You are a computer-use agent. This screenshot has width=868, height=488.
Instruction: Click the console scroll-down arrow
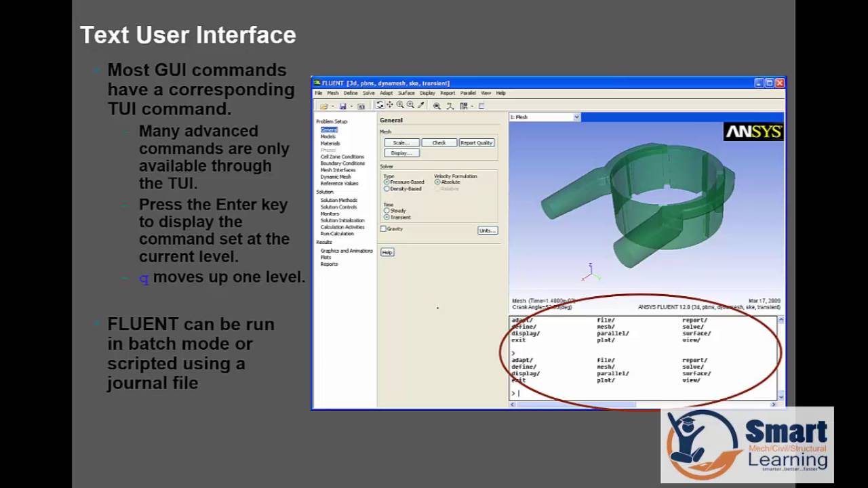(781, 396)
